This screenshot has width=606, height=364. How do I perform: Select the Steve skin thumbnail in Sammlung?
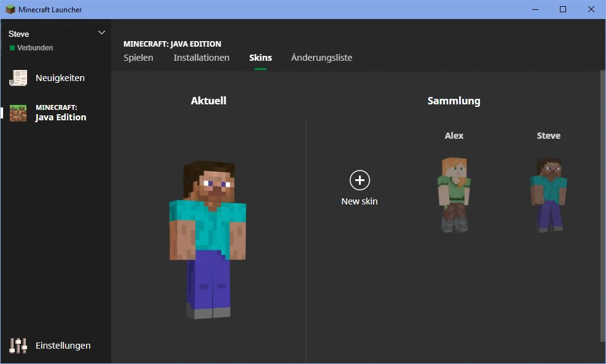coord(548,195)
